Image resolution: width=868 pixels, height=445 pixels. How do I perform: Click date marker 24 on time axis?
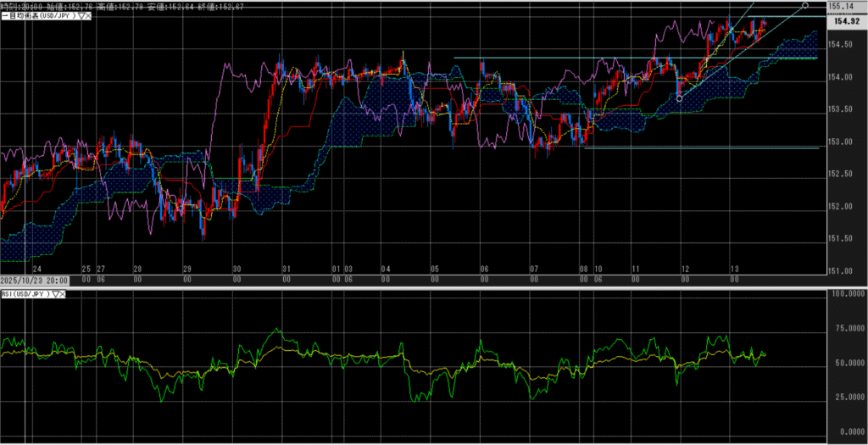(36, 268)
